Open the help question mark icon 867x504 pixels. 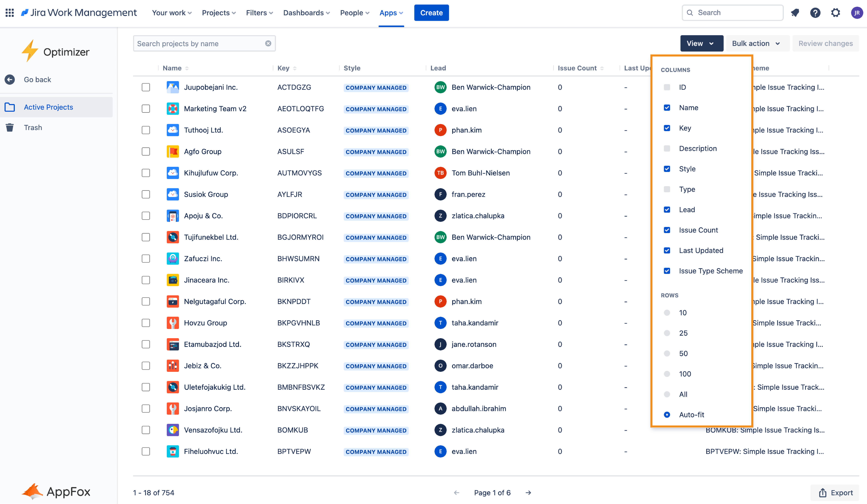(x=815, y=13)
